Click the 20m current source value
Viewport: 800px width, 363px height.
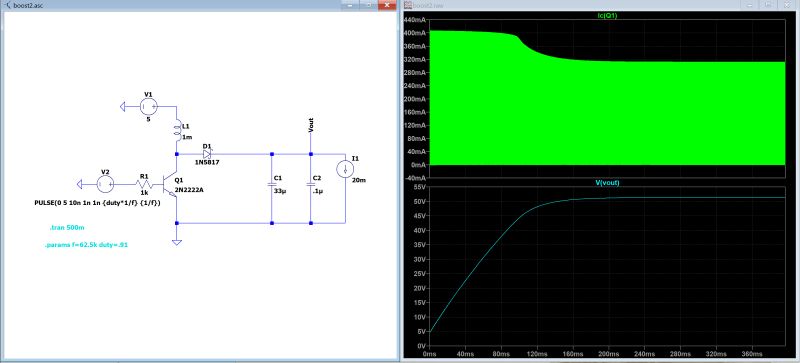click(x=359, y=181)
